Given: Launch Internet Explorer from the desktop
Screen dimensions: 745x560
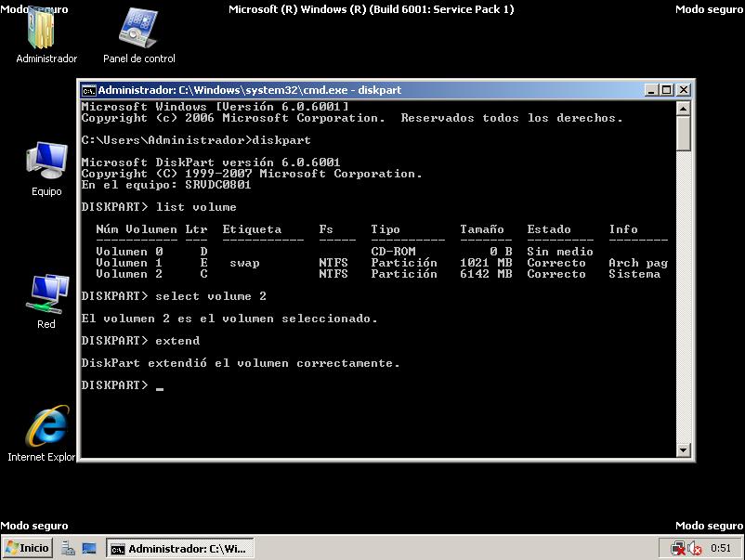Looking at the screenshot, I should [46, 427].
